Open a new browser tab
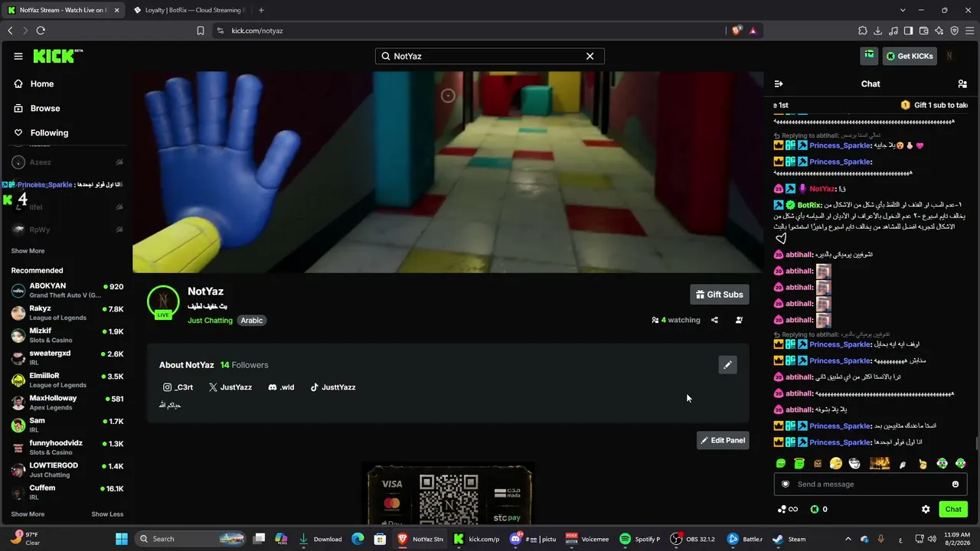Screen dimensions: 980x551 click(261, 10)
